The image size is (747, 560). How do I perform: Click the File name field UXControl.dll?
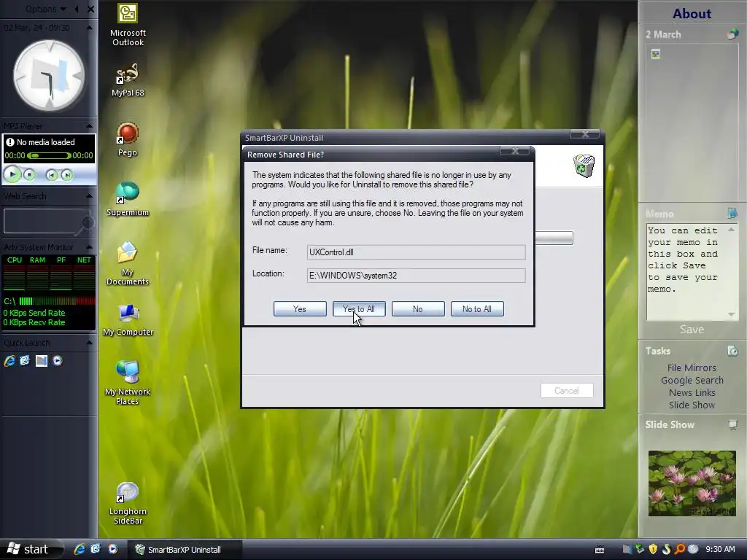pyautogui.click(x=416, y=252)
